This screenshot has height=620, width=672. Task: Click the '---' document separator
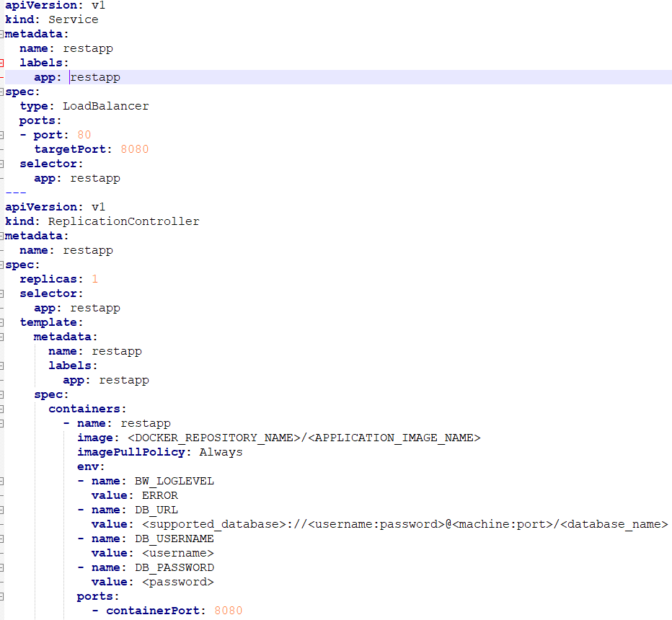pyautogui.click(x=16, y=192)
